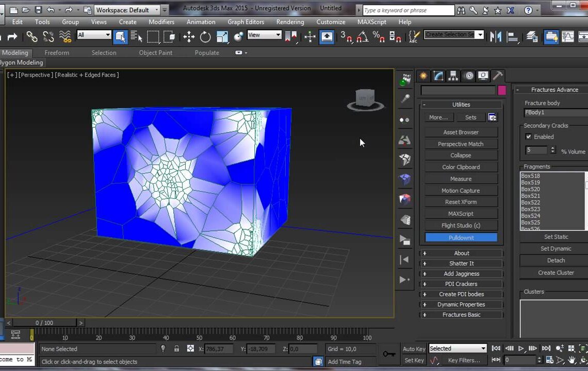
Task: Click the Select and Link chain icon
Action: pos(32,37)
